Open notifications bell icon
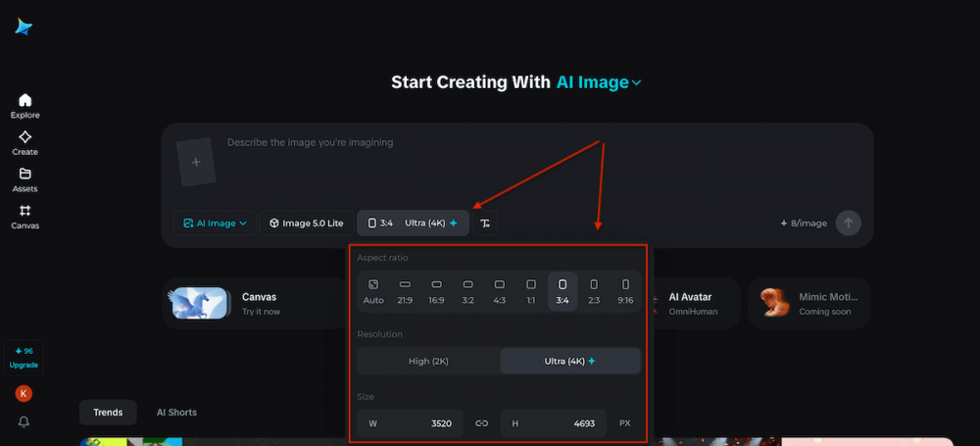 (24, 422)
